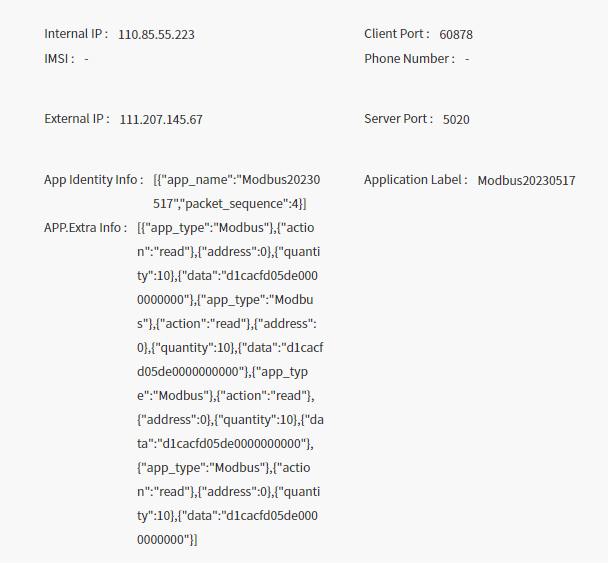The image size is (608, 563).
Task: Select the dash value beside IMSI
Action: click(87, 59)
